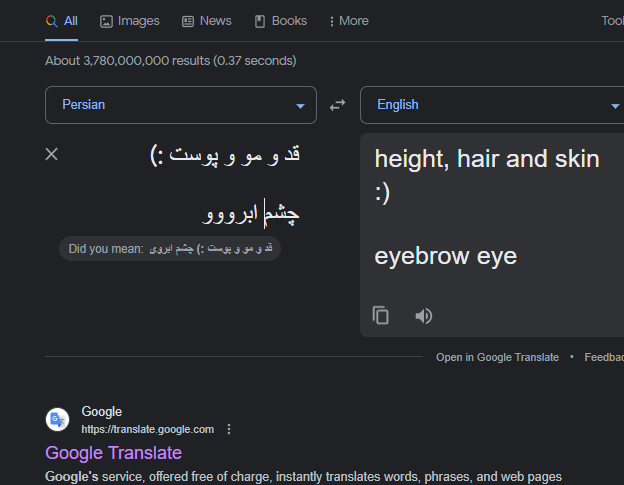Screen dimensions: 624x485
Task: Open the More search categories menu
Action: pyautogui.click(x=349, y=21)
